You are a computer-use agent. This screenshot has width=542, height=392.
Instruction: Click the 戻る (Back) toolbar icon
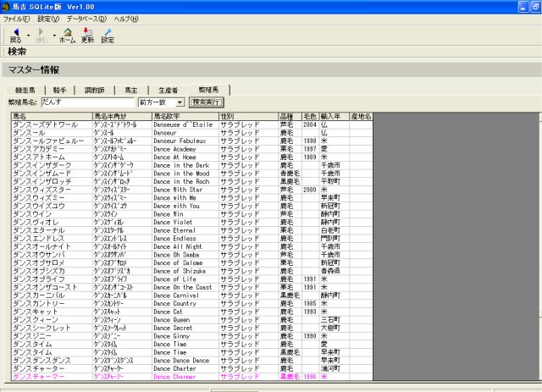coord(15,35)
